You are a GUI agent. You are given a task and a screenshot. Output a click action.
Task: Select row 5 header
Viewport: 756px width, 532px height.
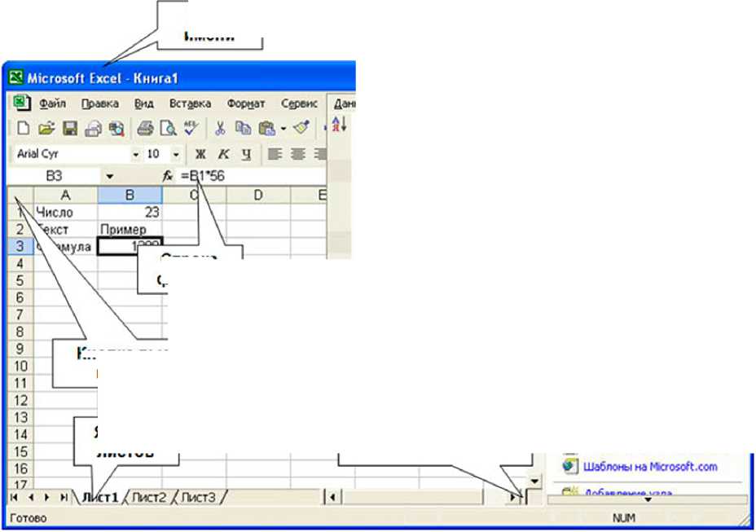[x=20, y=281]
